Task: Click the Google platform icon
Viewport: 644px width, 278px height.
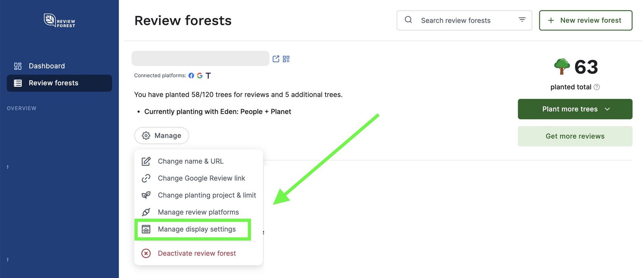Action: click(x=200, y=76)
